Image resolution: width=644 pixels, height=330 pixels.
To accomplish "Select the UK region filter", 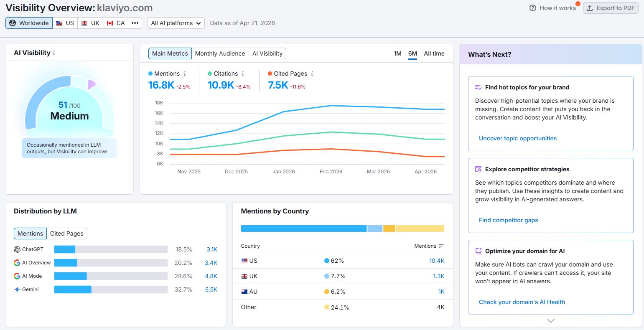I will pos(90,23).
